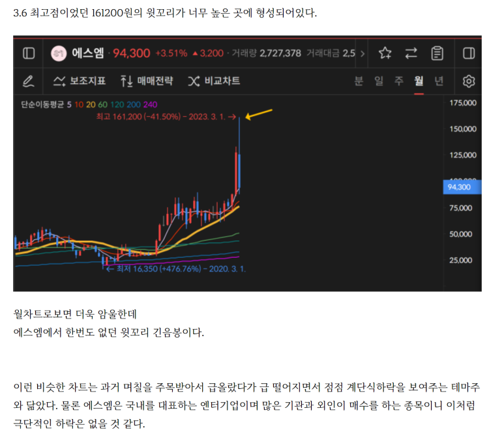Expand stock info with the chevron arrow
Image resolution: width=504 pixels, height=436 pixels.
[363, 54]
